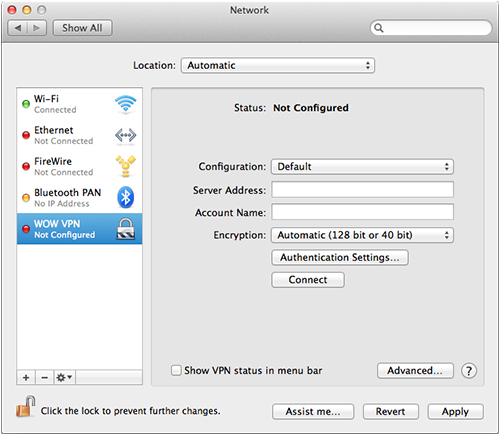Image resolution: width=500 pixels, height=435 pixels.
Task: Enable Show VPN status in menu bar
Action: (176, 370)
